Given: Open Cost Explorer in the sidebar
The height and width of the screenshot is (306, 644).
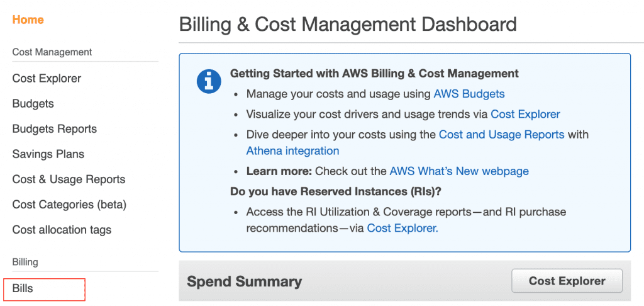Looking at the screenshot, I should [47, 78].
